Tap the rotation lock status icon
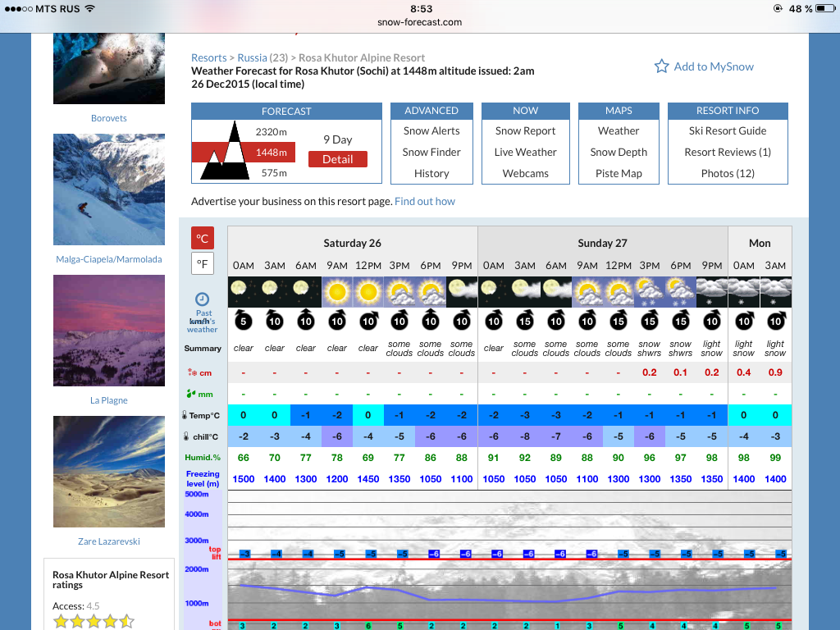This screenshot has width=840, height=630. point(778,8)
